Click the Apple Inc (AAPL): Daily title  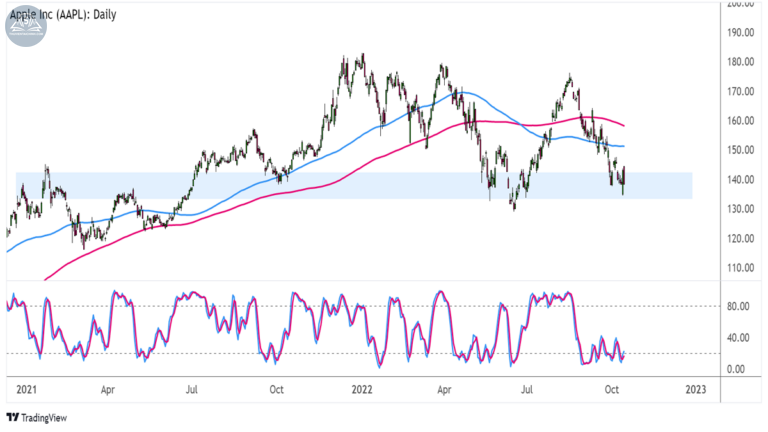click(x=63, y=14)
